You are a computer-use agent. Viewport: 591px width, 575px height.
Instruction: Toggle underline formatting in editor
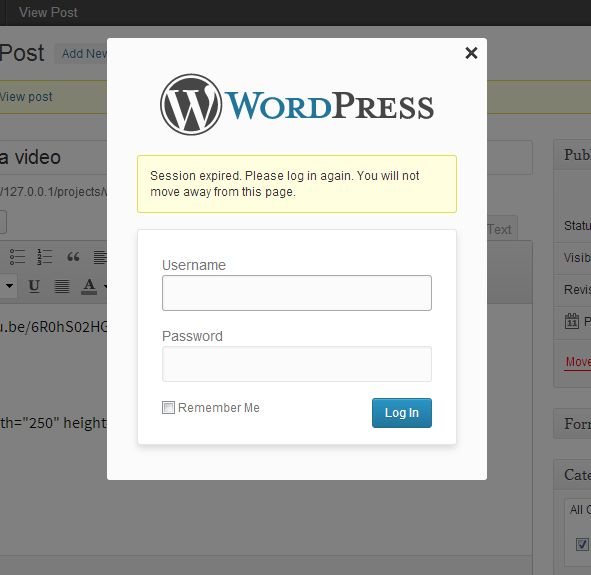point(34,286)
